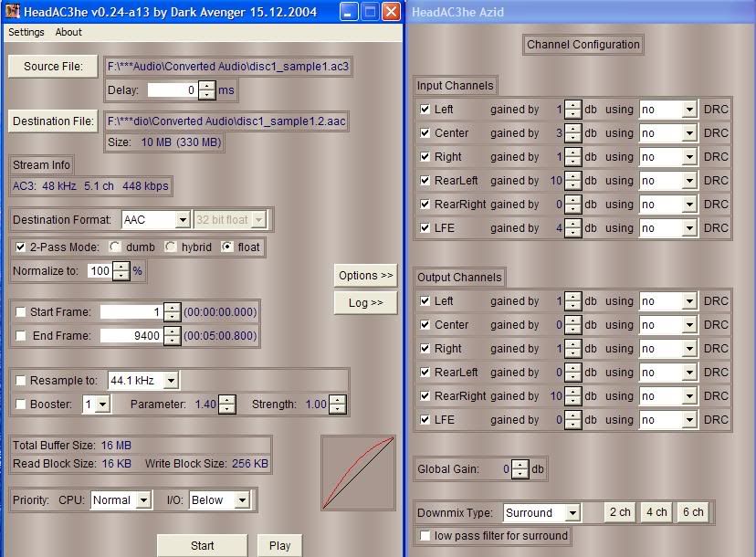Uncheck the output RearRight channel checkbox
Image resolution: width=756 pixels, height=557 pixels.
[x=425, y=396]
